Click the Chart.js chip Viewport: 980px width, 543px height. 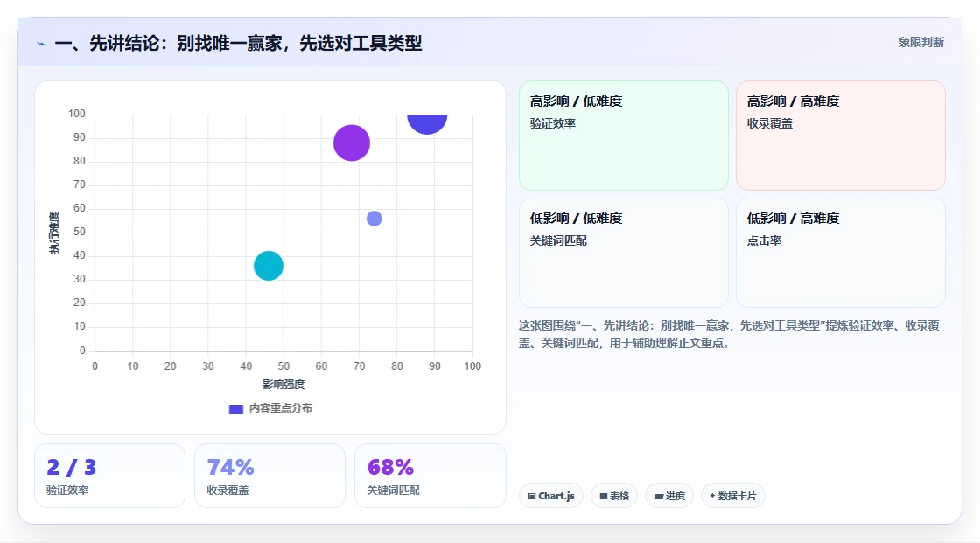point(551,496)
